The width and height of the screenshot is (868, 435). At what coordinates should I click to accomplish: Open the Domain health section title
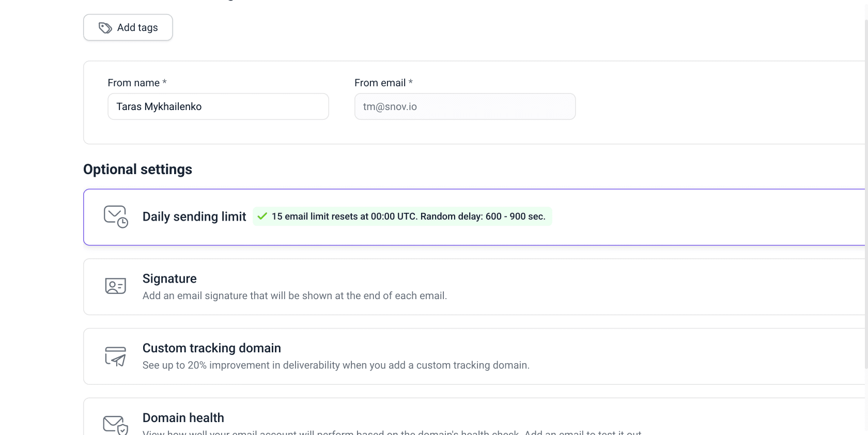(x=183, y=417)
